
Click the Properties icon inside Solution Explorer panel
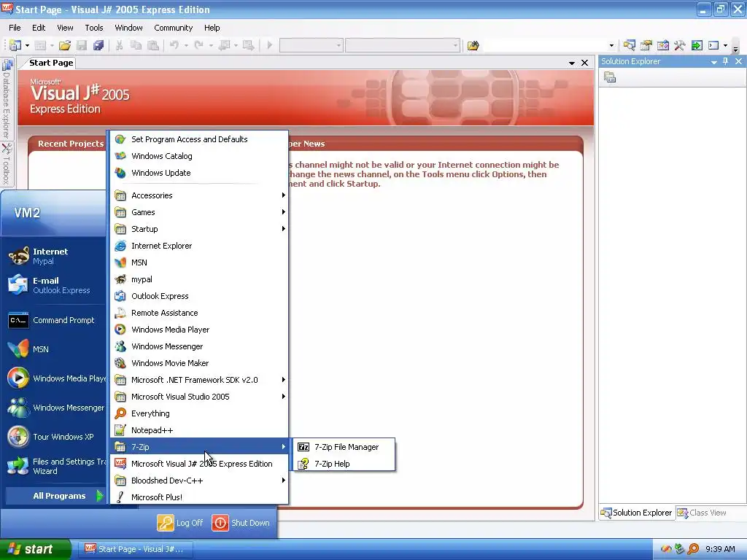pyautogui.click(x=610, y=77)
